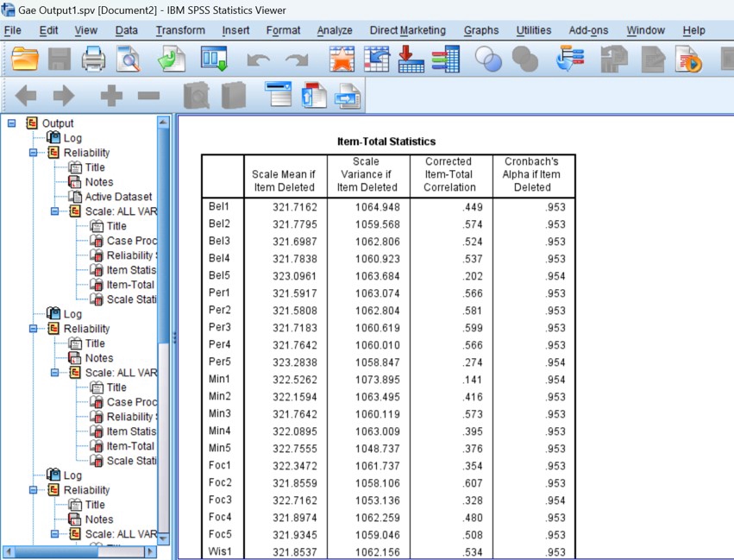Click the Expand plus icon in outline toolbar
The width and height of the screenshot is (734, 560).
point(111,96)
